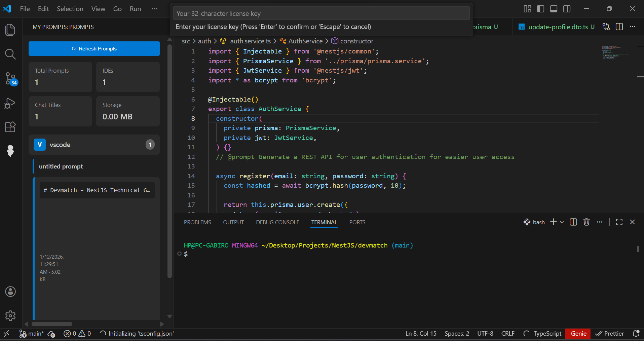Toggle the bottom panel visibility

[x=554, y=9]
